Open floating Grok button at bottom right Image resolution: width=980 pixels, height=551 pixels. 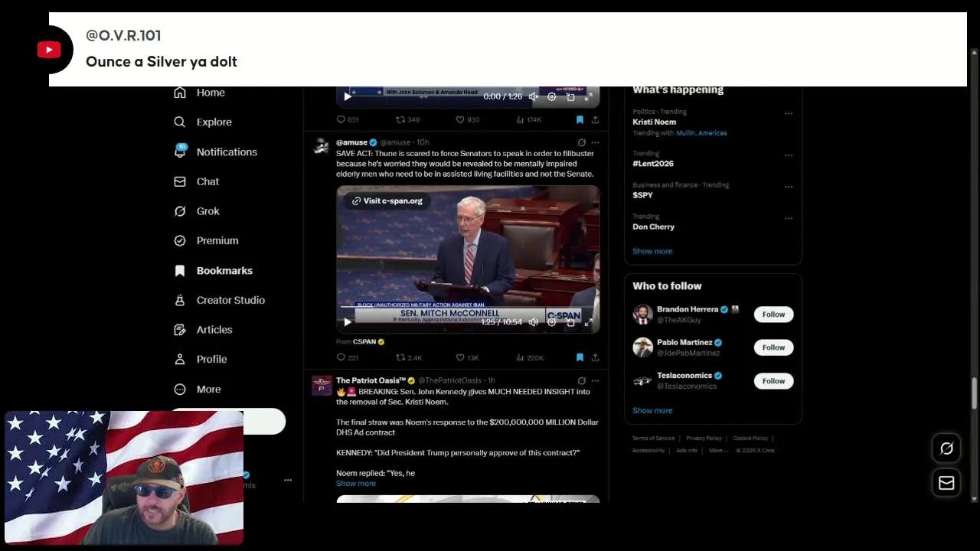point(946,449)
